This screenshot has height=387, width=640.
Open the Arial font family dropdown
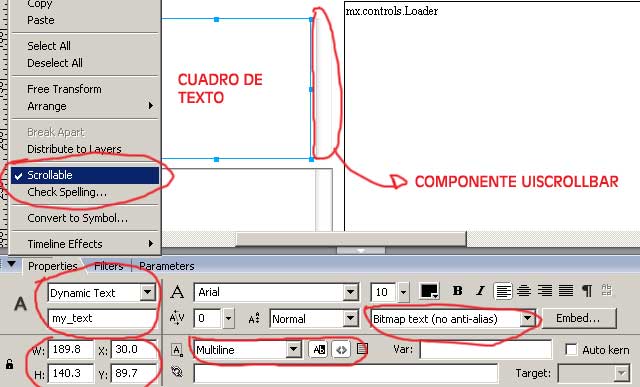(x=350, y=292)
